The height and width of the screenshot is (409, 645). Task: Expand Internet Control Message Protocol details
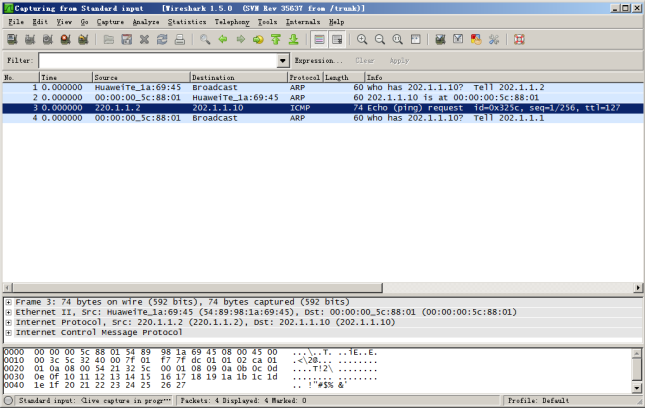[x=8, y=332]
